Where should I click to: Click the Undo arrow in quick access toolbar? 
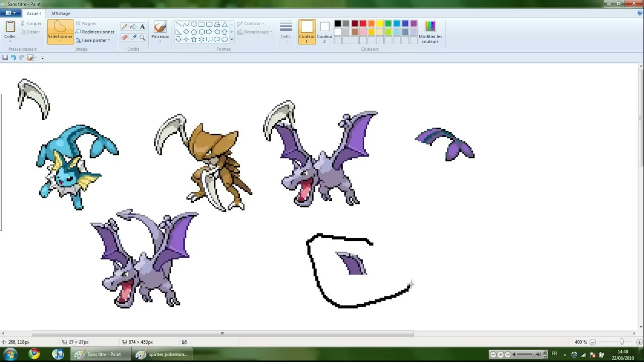pyautogui.click(x=14, y=58)
